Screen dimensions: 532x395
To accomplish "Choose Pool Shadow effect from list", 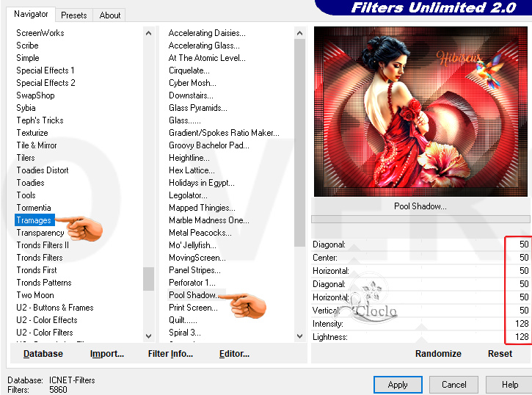I will click(x=194, y=295).
